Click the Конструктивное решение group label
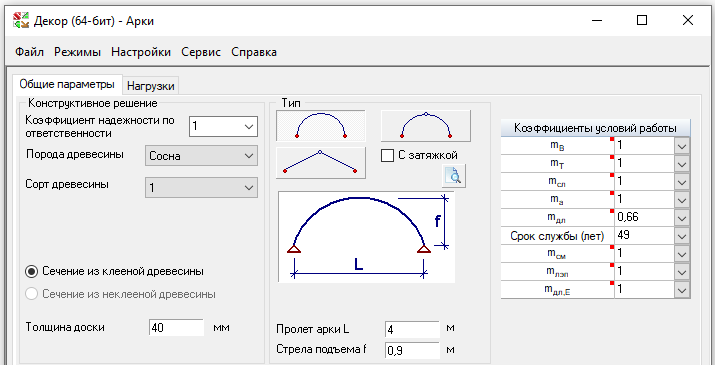This screenshot has width=715, height=365. click(x=93, y=103)
